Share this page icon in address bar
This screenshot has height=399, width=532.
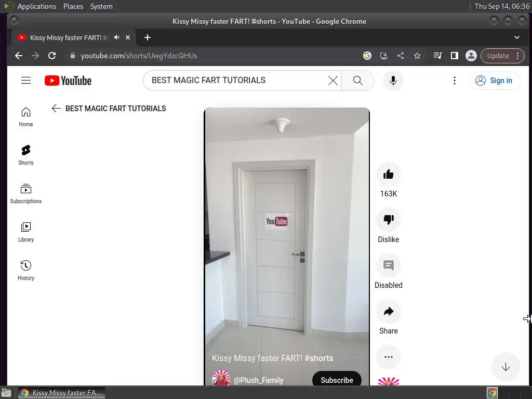pyautogui.click(x=401, y=56)
